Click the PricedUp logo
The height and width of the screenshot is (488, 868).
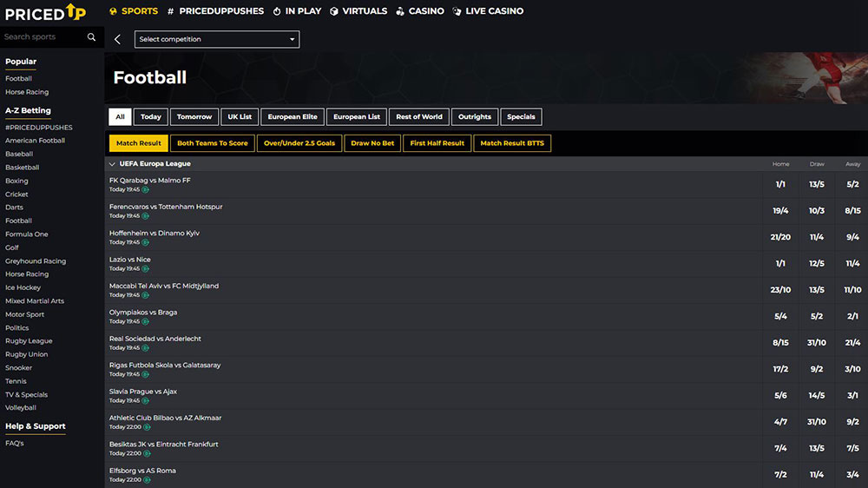click(45, 12)
